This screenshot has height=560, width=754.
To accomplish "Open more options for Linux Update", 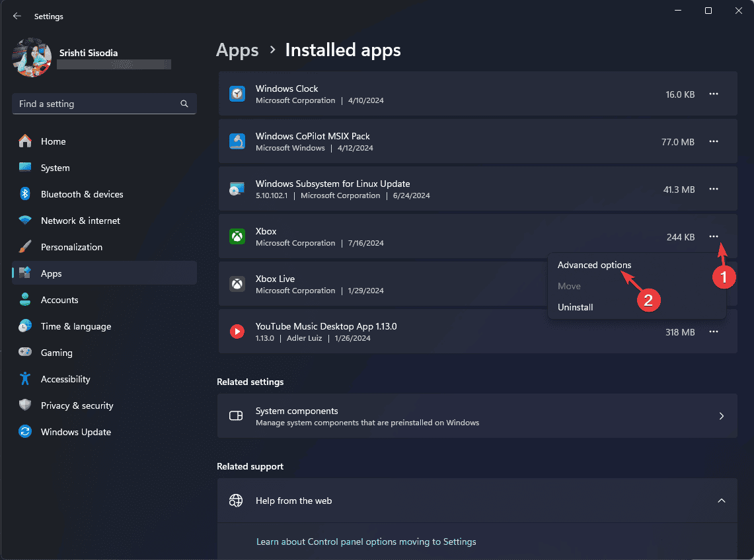I will point(714,189).
